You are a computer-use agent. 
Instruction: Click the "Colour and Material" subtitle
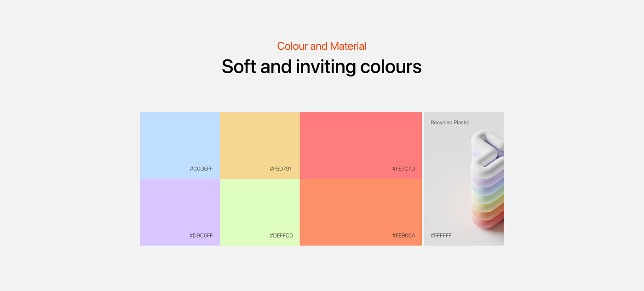(322, 46)
